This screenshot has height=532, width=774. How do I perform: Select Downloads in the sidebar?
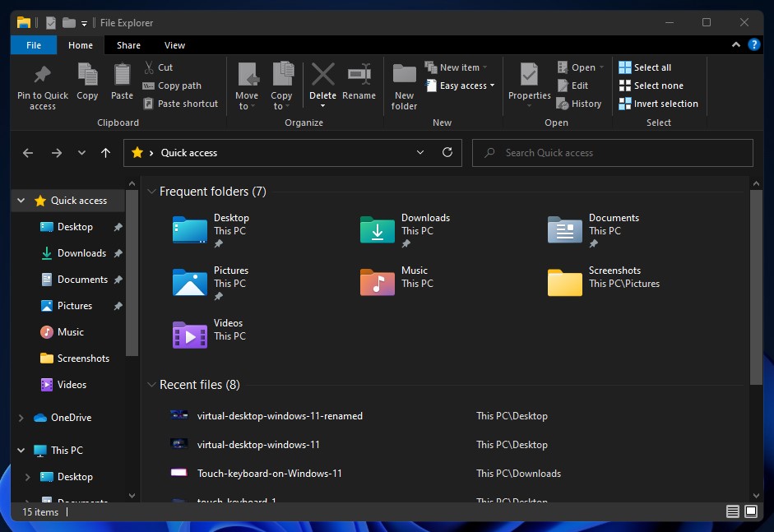81,253
